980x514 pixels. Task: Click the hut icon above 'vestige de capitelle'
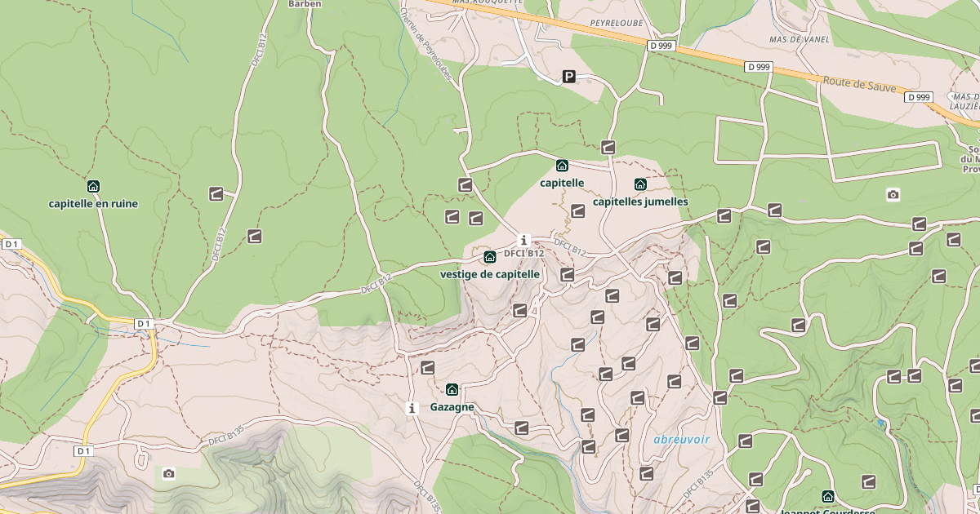(490, 257)
